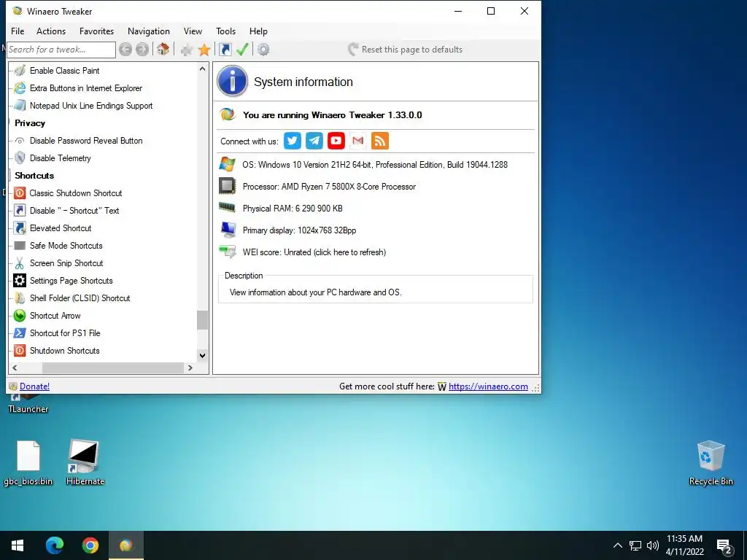
Task: Click the green checkmark toolbar icon
Action: coord(242,49)
